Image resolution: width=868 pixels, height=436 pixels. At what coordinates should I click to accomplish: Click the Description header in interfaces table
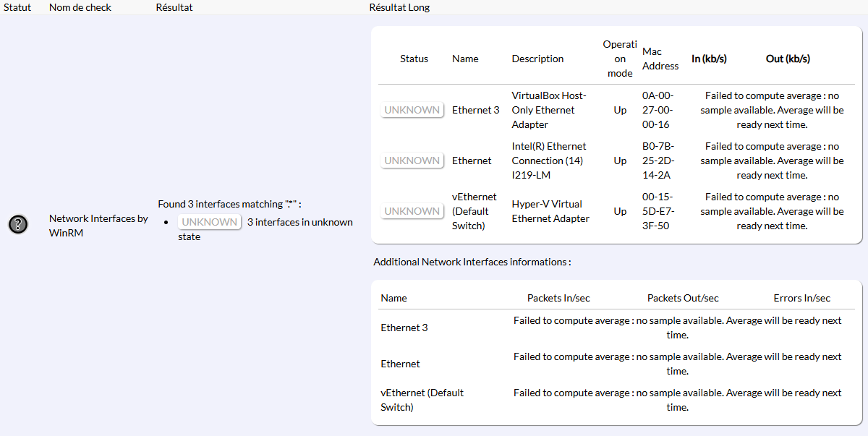click(537, 59)
